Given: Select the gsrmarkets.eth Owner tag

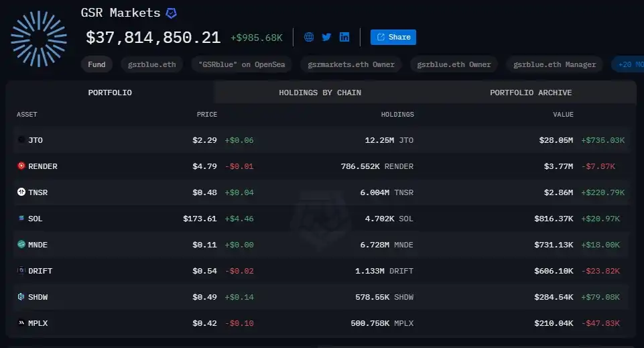Looking at the screenshot, I should (350, 64).
